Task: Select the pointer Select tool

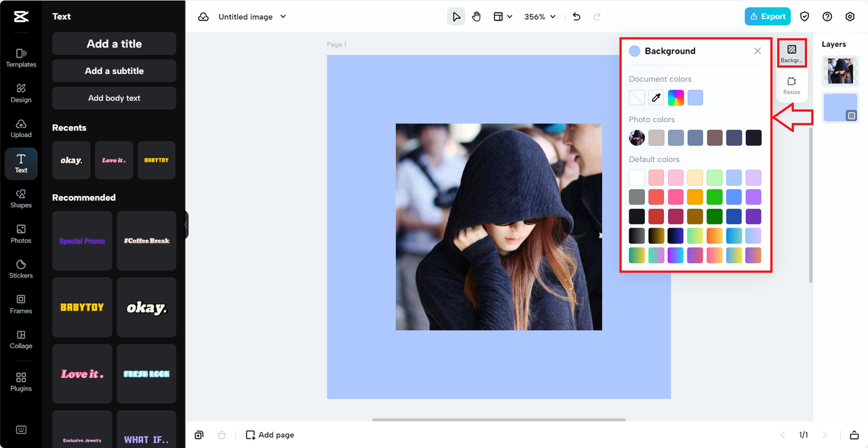Action: [x=456, y=17]
